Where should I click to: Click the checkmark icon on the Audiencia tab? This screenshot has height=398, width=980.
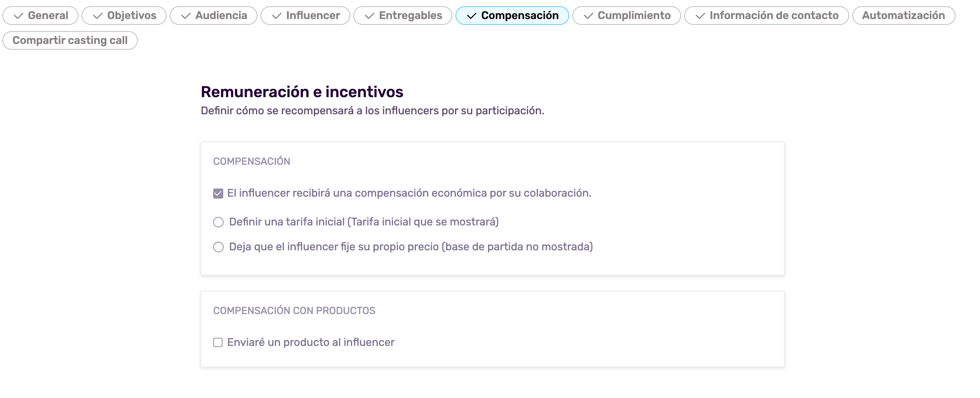186,16
